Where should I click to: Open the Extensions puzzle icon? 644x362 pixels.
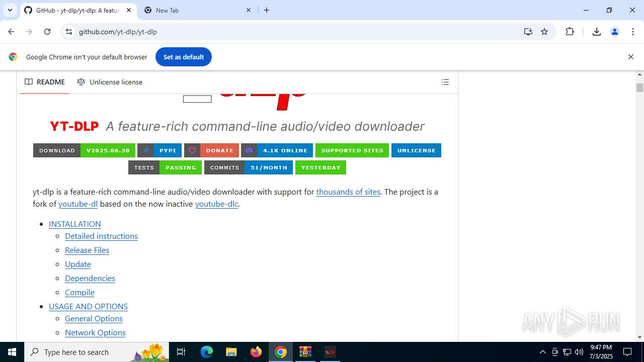[570, 32]
